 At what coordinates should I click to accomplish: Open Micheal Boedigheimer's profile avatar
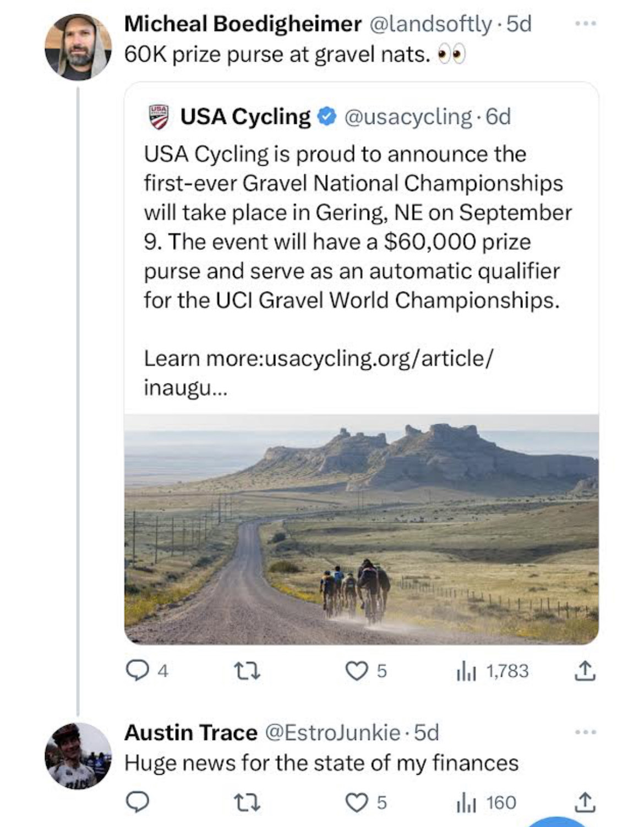[78, 47]
